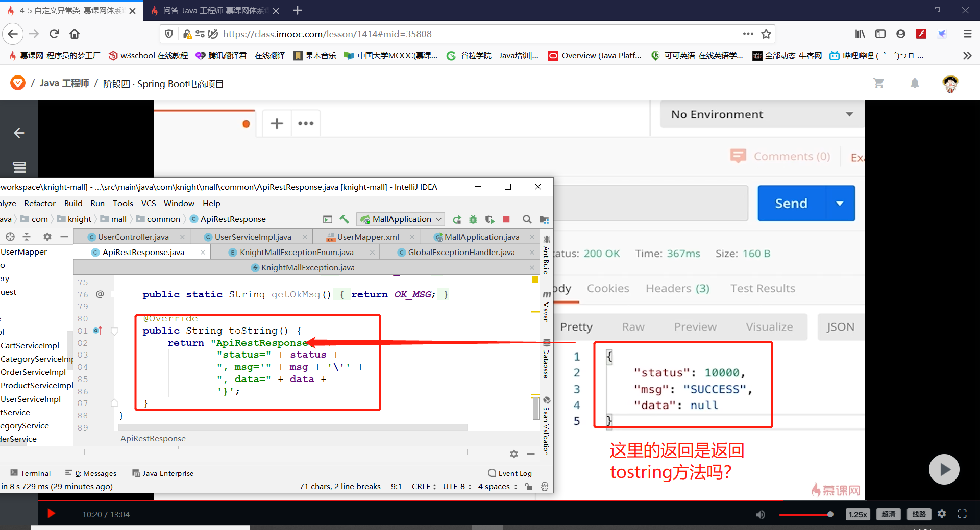Click the imooc logo icon
The height and width of the screenshot is (530, 980).
[18, 83]
